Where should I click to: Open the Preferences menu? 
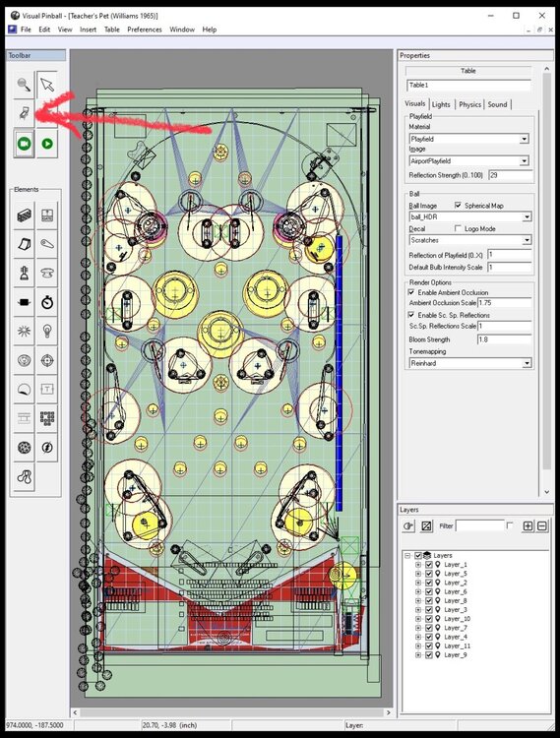point(145,30)
